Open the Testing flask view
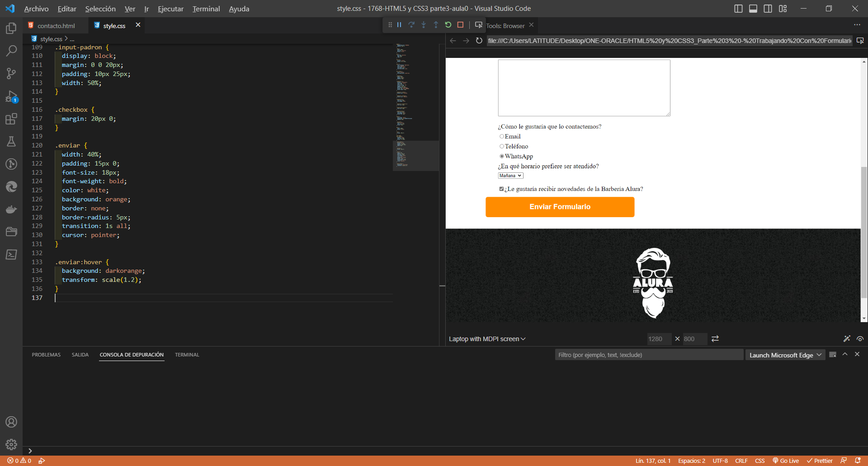868x466 pixels. click(11, 142)
